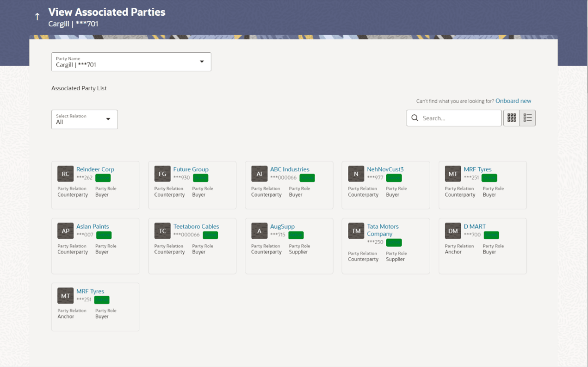
Task: Switch to grid card view
Action: tap(511, 118)
